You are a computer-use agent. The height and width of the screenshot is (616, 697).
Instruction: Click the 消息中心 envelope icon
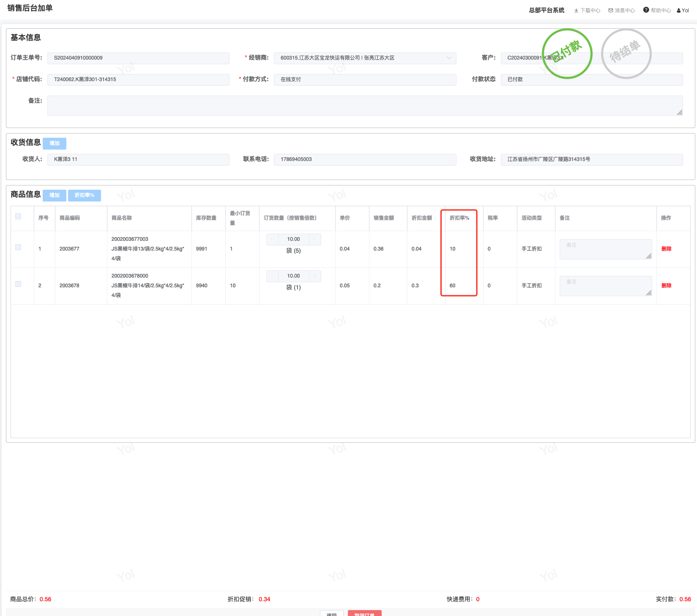click(x=611, y=11)
